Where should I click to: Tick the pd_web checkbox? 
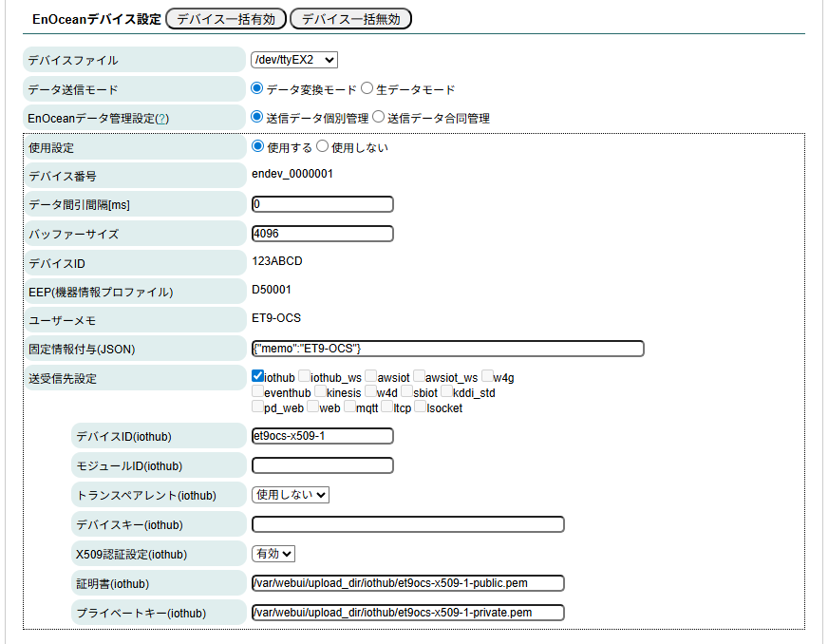click(x=257, y=407)
